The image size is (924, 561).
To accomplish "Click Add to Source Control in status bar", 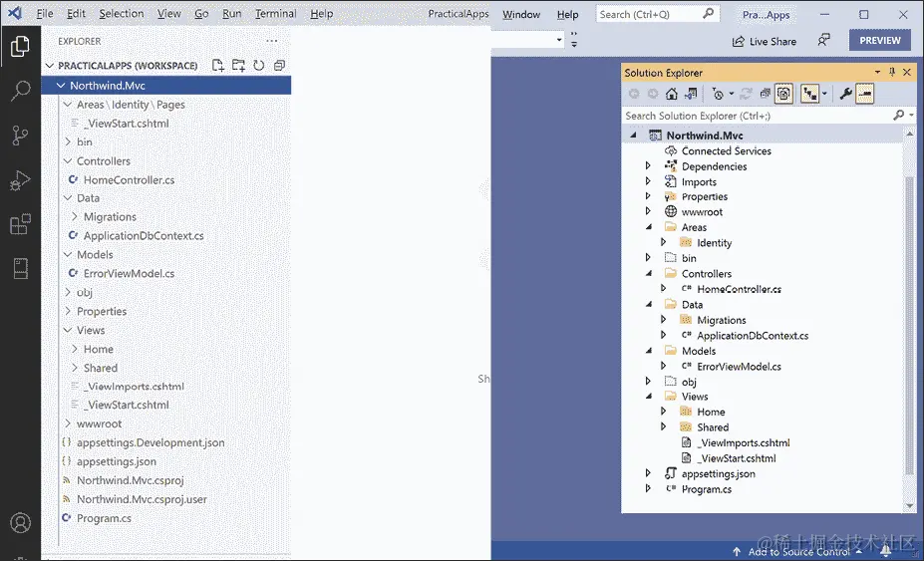I will 796,552.
